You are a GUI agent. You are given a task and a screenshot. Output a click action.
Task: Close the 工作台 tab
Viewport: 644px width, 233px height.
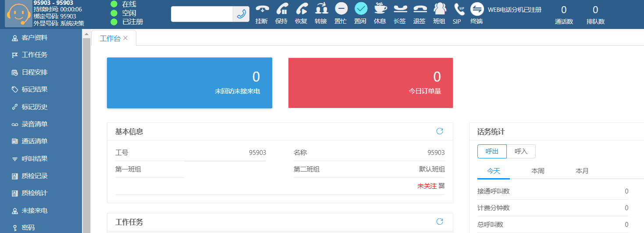[x=125, y=38]
